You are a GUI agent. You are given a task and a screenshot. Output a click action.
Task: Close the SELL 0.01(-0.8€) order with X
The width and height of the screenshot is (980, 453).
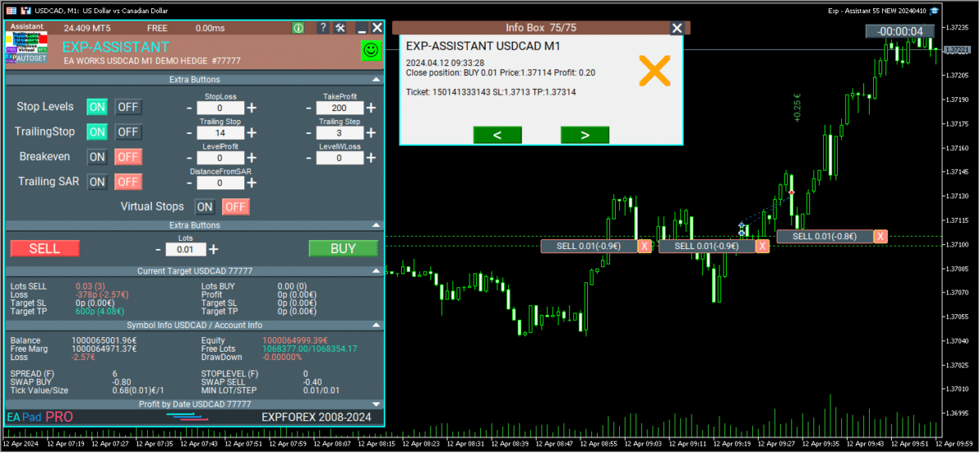coord(880,237)
